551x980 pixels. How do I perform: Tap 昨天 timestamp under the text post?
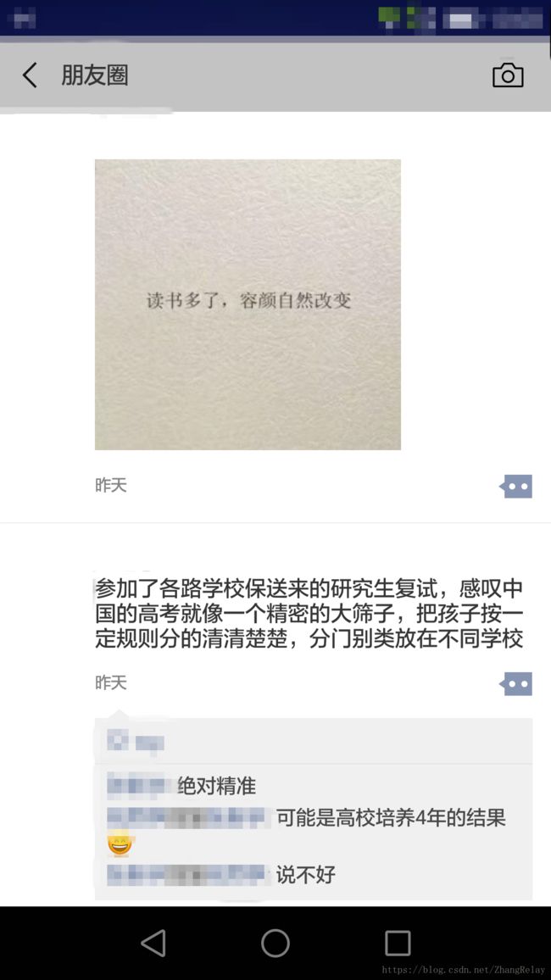(x=111, y=682)
